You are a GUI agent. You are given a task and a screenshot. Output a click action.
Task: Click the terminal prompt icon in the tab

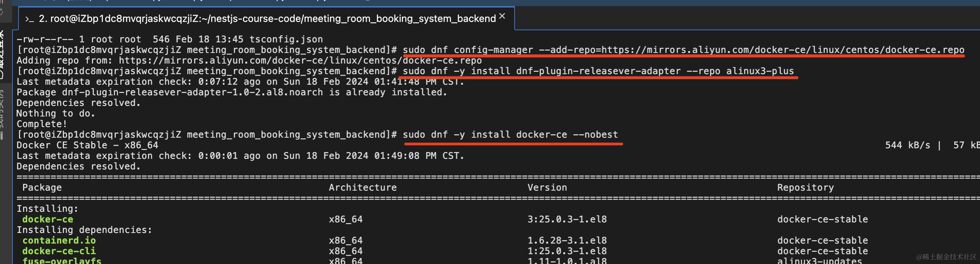[29, 19]
